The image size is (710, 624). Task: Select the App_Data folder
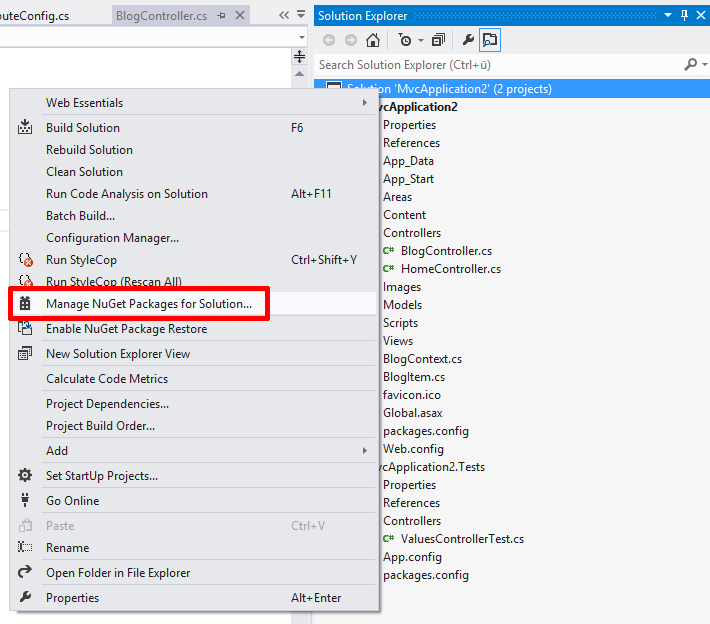408,161
